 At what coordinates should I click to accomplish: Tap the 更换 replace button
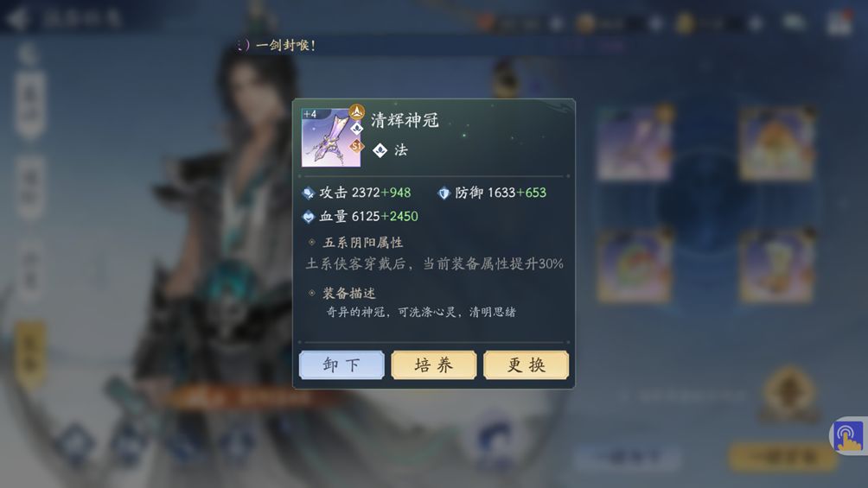click(527, 364)
